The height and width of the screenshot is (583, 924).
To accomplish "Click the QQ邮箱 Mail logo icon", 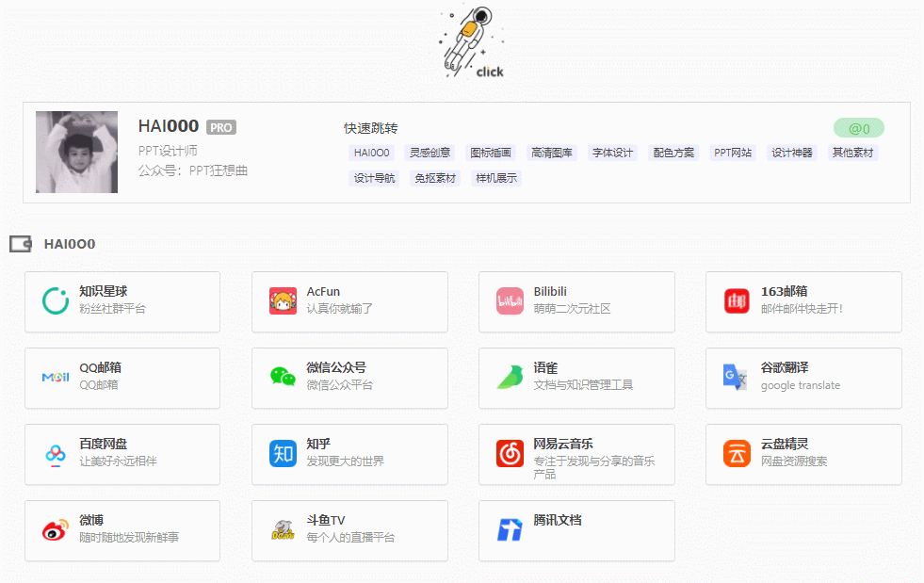I will [x=56, y=378].
